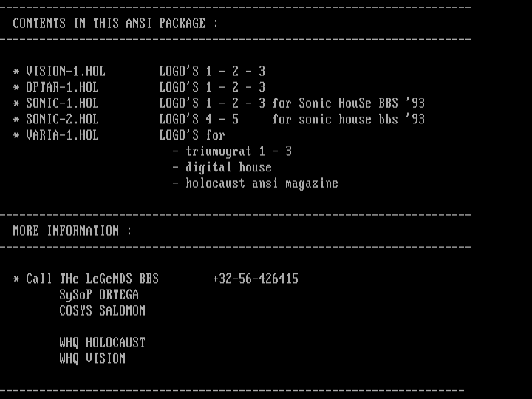Select the COSYS SALOMON line
Screen dimensions: 532x399
[x=102, y=311]
